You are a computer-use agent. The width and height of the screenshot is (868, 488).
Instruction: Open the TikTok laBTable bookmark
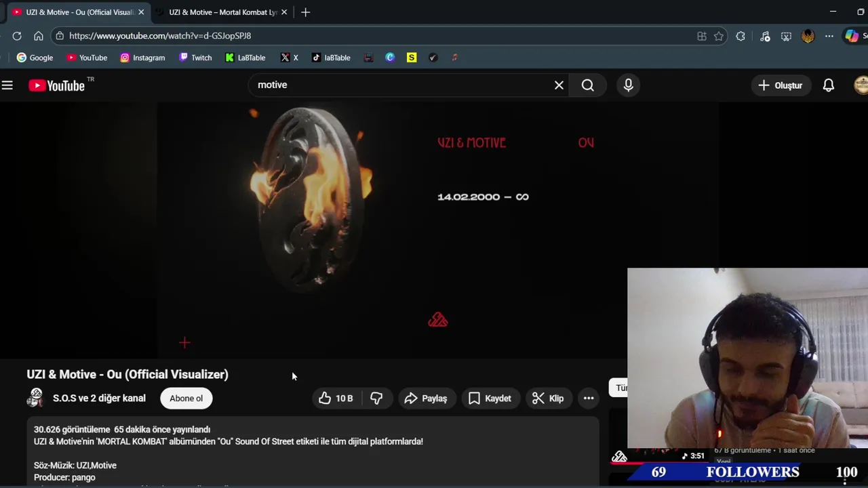coord(331,58)
